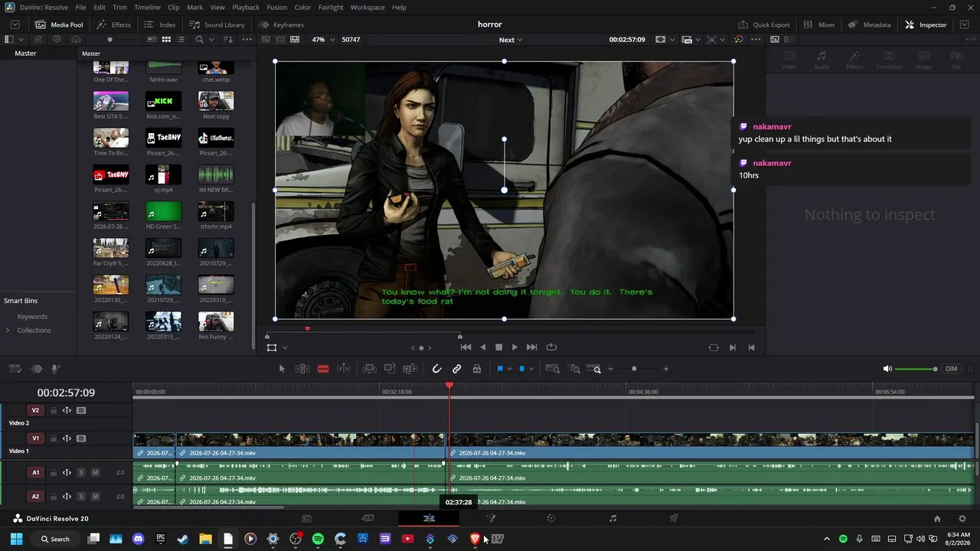The width and height of the screenshot is (980, 551).
Task: Click the Overwrite Clip tool
Action: [x=389, y=369]
